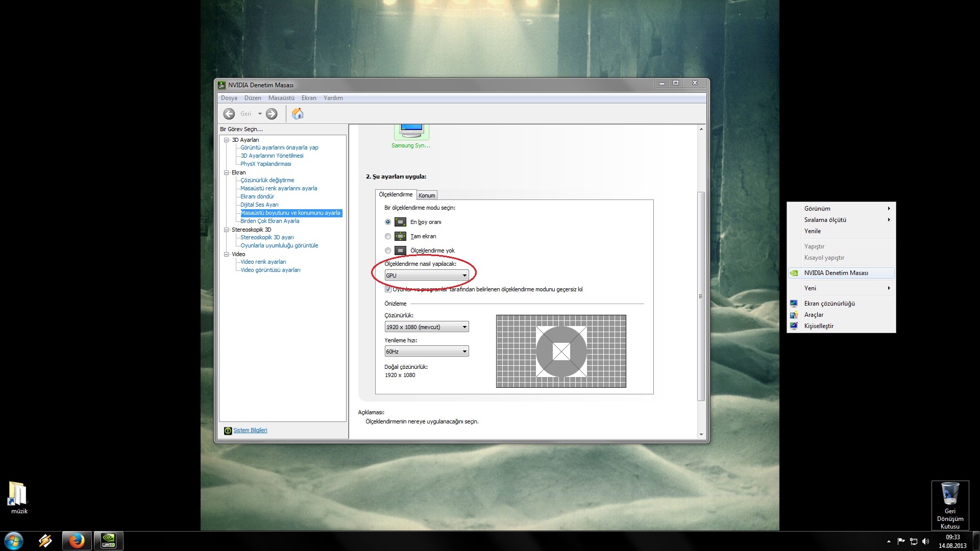Click the NVIDIA icon in context menu
980x551 pixels.
point(794,273)
